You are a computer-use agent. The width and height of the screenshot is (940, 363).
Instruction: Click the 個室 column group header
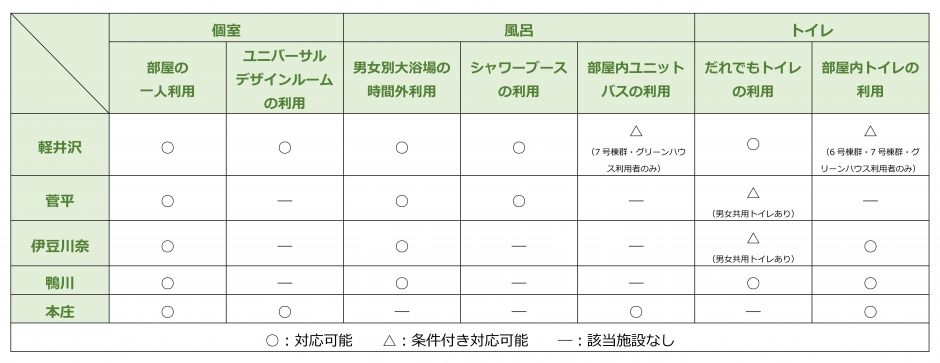pyautogui.click(x=226, y=28)
